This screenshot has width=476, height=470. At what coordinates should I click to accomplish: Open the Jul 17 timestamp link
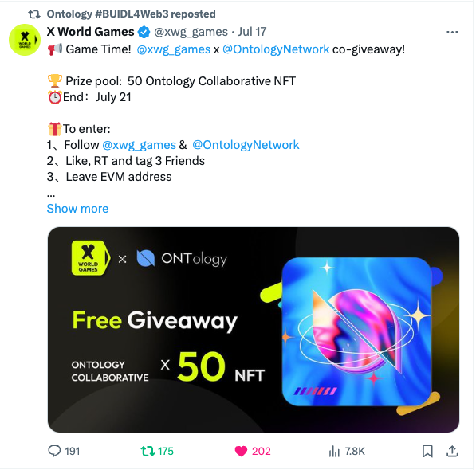point(252,32)
